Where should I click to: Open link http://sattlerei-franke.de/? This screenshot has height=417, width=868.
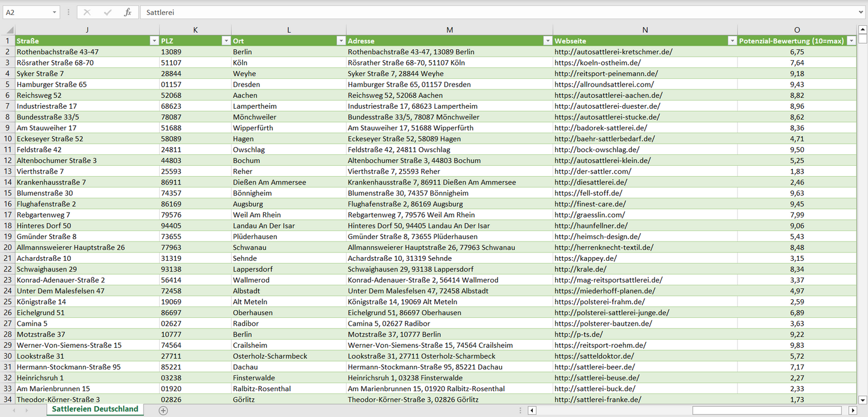pos(598,399)
